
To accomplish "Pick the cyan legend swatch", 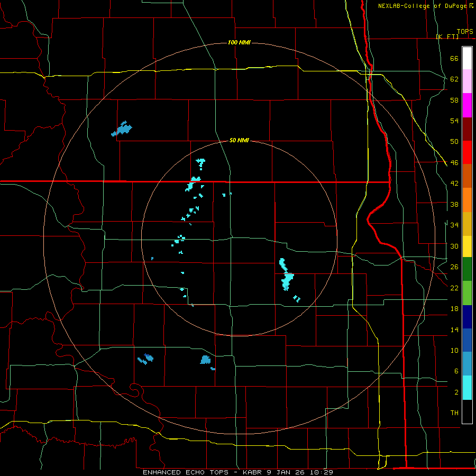I will pos(467,388).
